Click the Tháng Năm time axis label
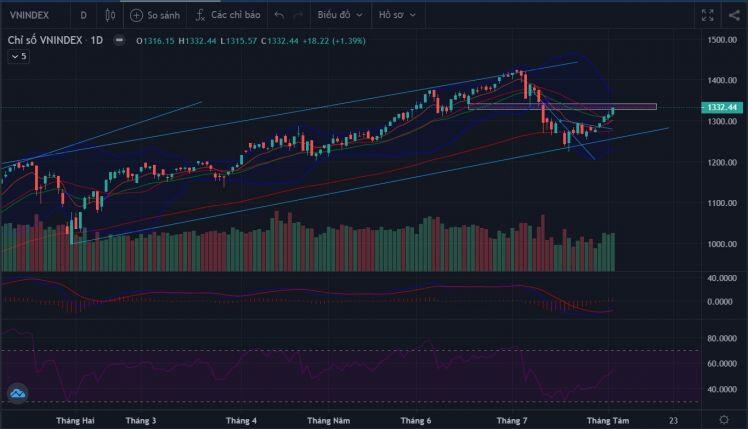 pyautogui.click(x=329, y=420)
